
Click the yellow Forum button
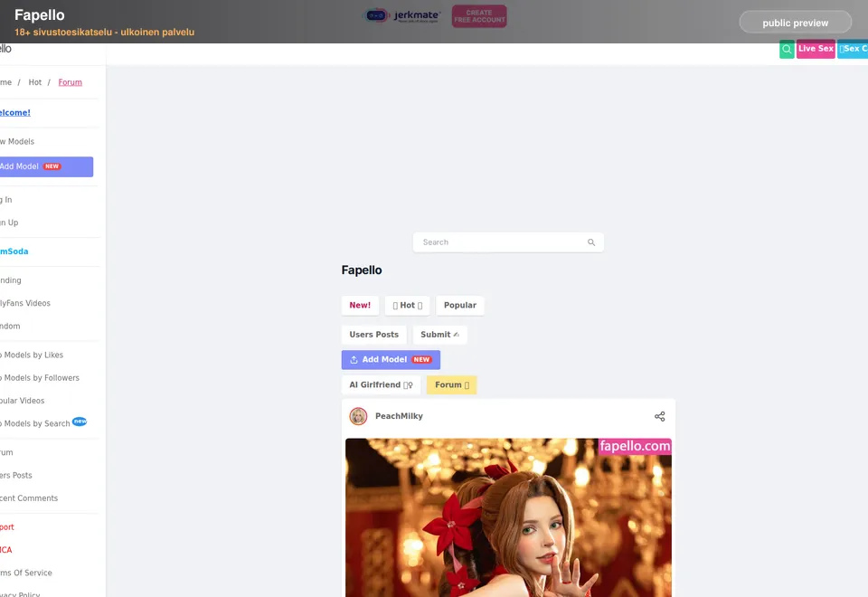coord(452,385)
